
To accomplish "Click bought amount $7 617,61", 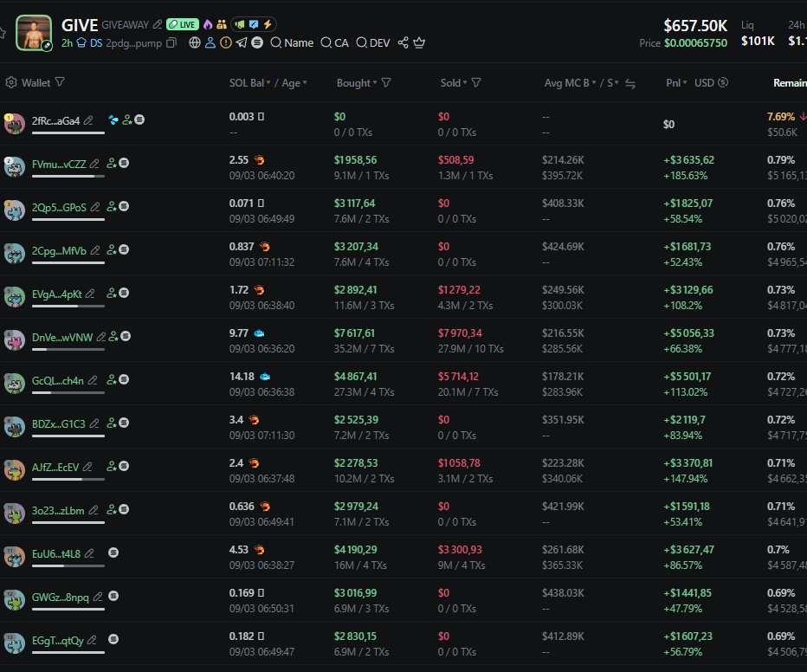I will click(354, 333).
